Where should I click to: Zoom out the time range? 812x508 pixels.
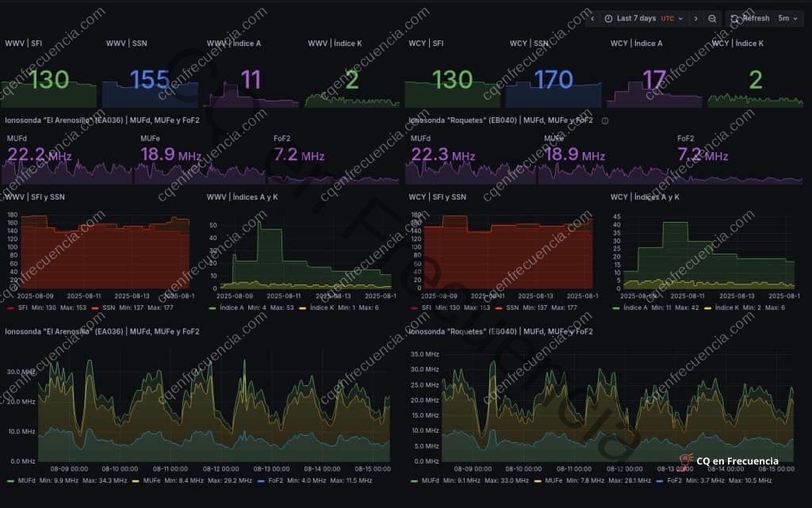pos(712,18)
